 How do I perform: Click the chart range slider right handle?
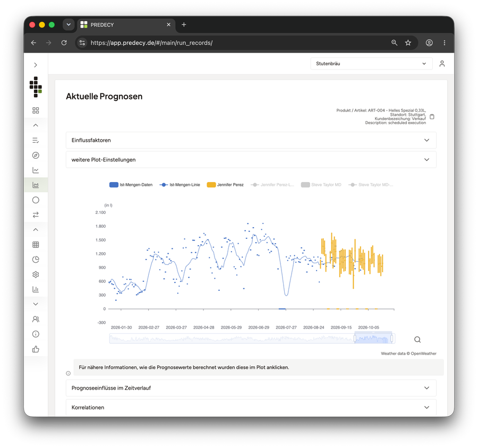pos(392,338)
